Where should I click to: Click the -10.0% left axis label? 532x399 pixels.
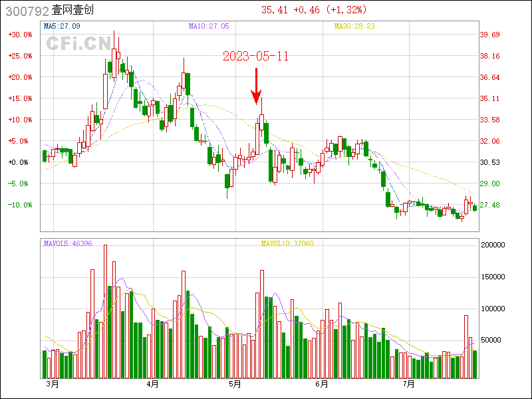[x=20, y=205]
